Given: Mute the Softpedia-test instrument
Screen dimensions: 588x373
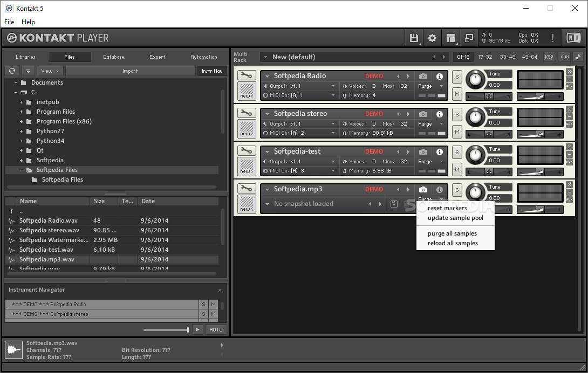Looking at the screenshot, I should pos(457,169).
